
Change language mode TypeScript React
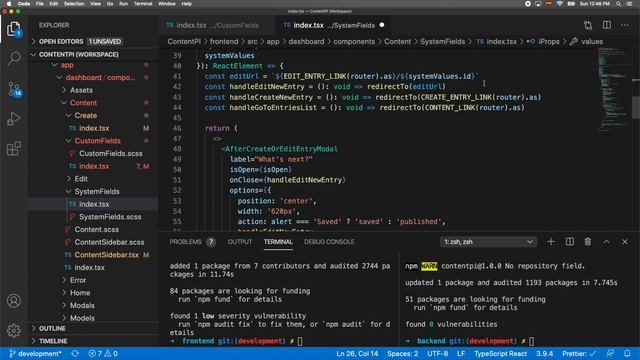tap(500, 353)
